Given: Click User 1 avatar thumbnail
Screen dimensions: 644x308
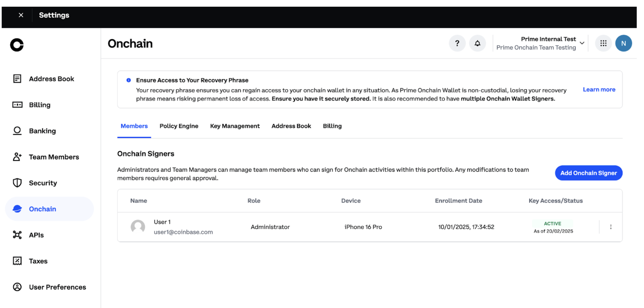Looking at the screenshot, I should 138,227.
